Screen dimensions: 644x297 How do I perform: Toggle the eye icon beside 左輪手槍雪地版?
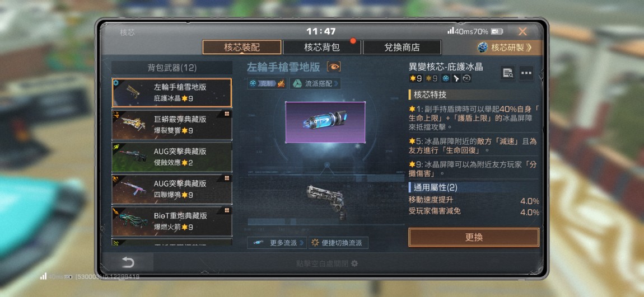click(334, 67)
